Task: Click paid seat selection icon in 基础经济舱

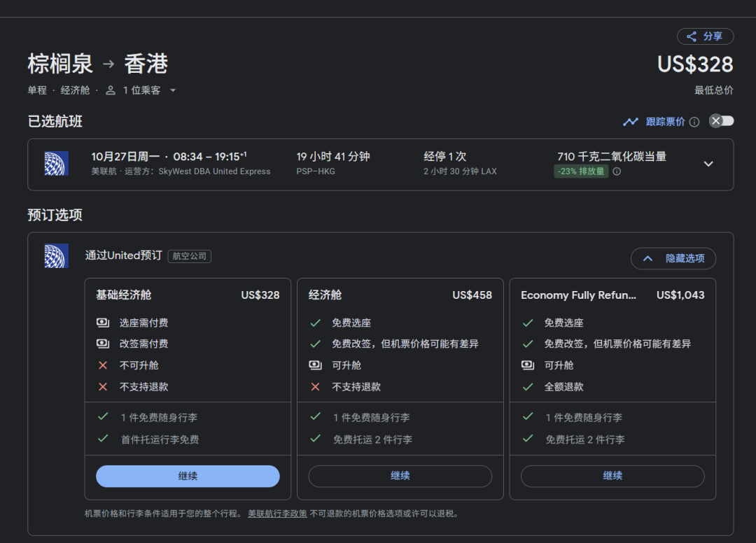Action: pos(103,323)
